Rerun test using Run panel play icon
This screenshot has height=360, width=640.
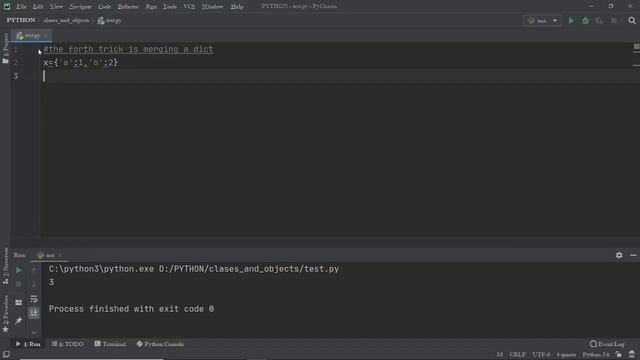click(19, 270)
